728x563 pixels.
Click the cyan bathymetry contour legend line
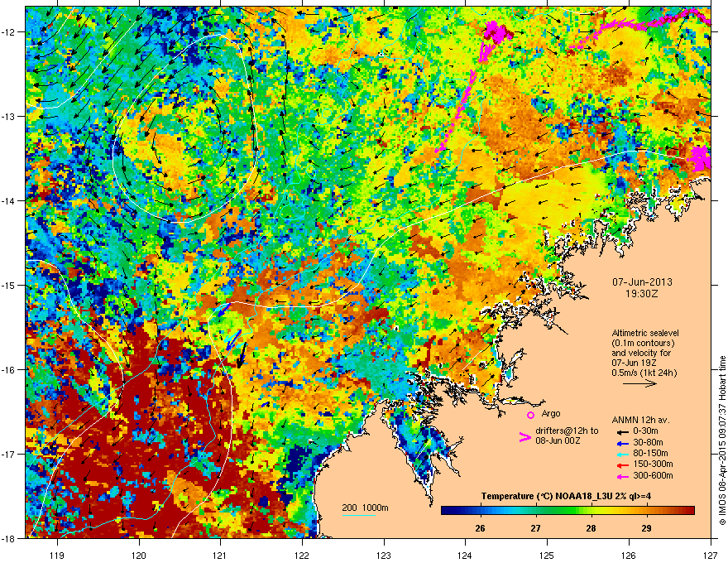pos(359,515)
